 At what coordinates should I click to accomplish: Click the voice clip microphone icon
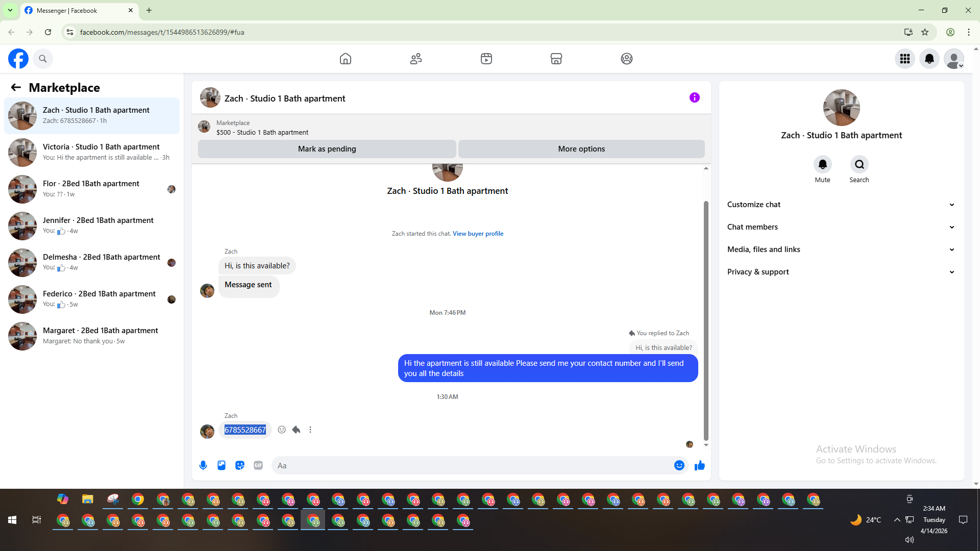203,465
